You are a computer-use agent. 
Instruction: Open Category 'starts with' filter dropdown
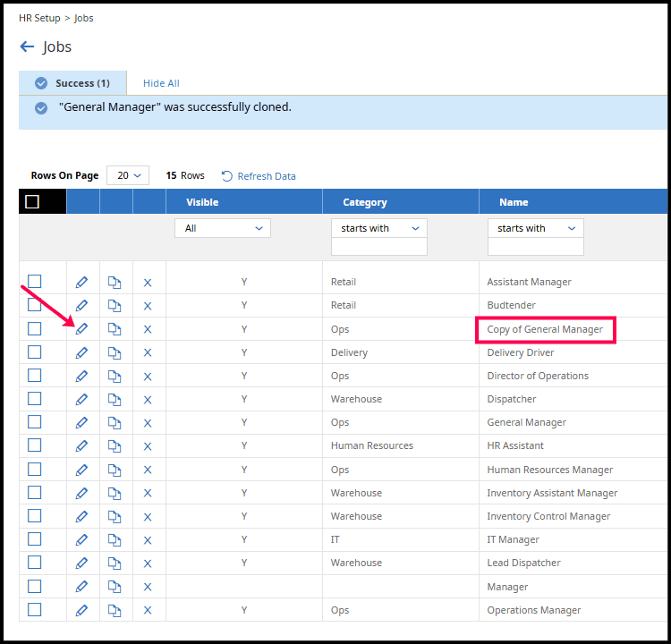(379, 228)
